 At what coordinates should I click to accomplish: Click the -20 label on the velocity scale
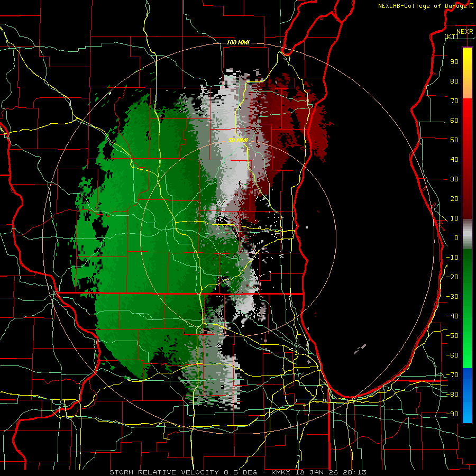point(452,277)
